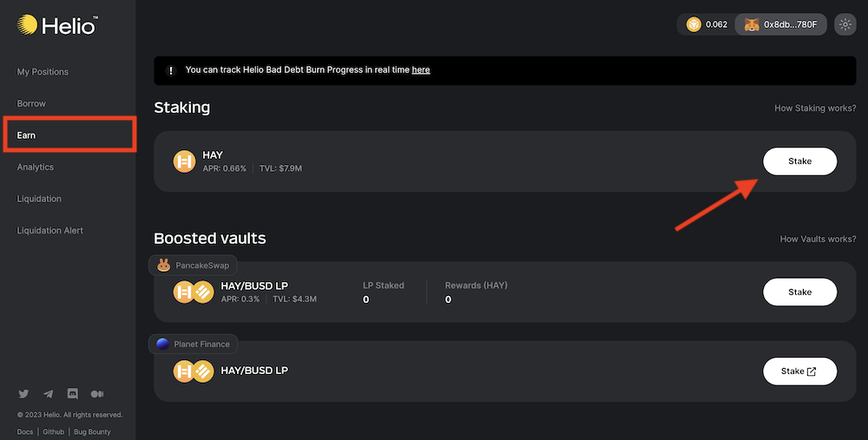Follow the 'here' bad debt burn link
Screen dimensions: 868x440
[421, 69]
